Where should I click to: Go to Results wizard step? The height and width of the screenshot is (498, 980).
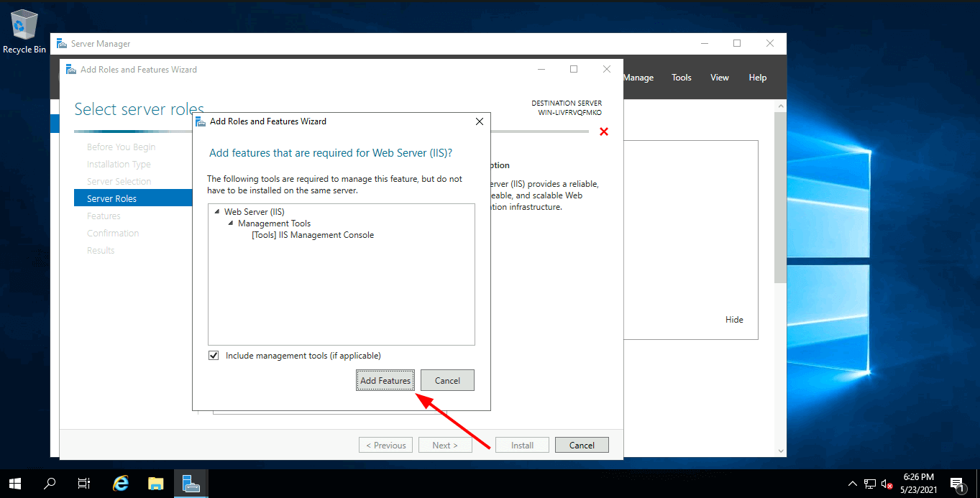point(101,251)
